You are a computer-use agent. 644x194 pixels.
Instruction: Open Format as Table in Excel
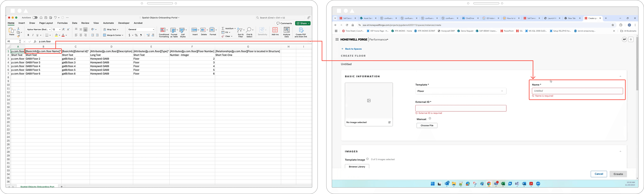[x=174, y=33]
